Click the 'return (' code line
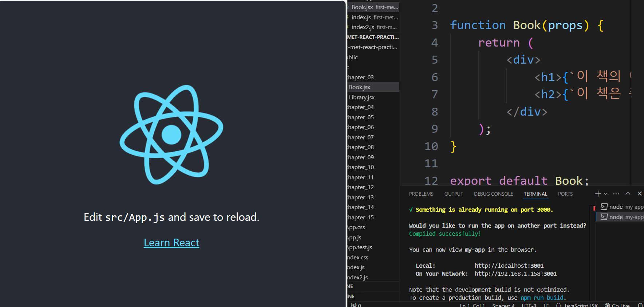 pyautogui.click(x=506, y=43)
